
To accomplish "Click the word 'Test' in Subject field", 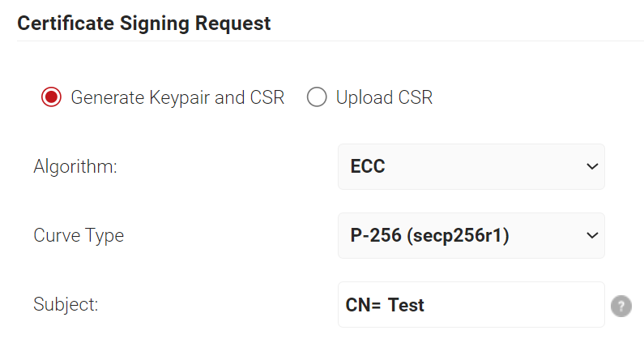I will pyautogui.click(x=406, y=305).
